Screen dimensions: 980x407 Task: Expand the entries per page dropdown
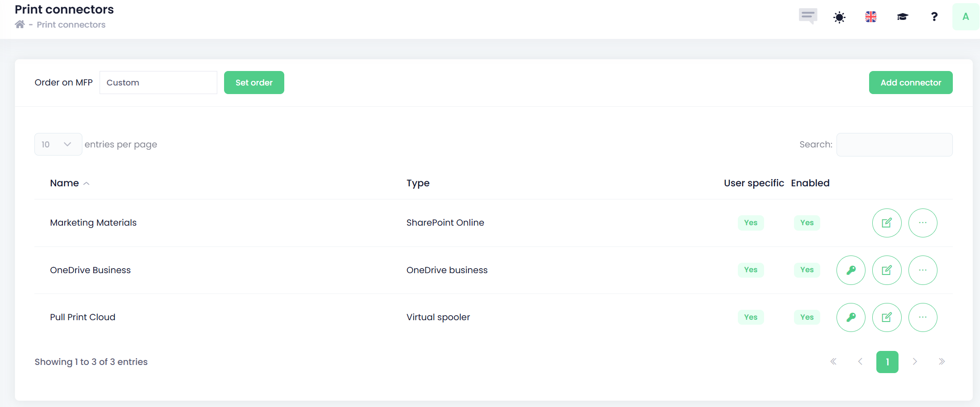(58, 145)
